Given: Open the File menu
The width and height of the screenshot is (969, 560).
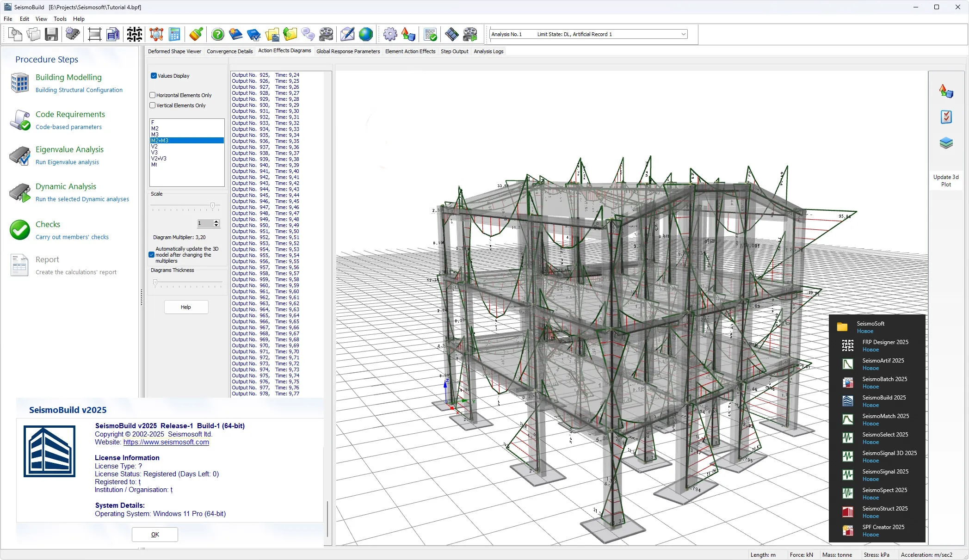Looking at the screenshot, I should point(8,19).
